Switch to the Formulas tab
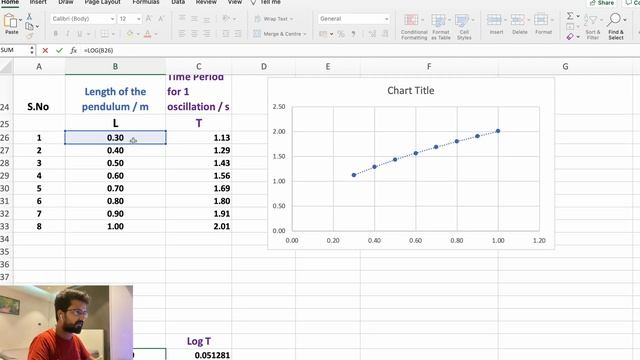The width and height of the screenshot is (640, 360). tap(146, 2)
